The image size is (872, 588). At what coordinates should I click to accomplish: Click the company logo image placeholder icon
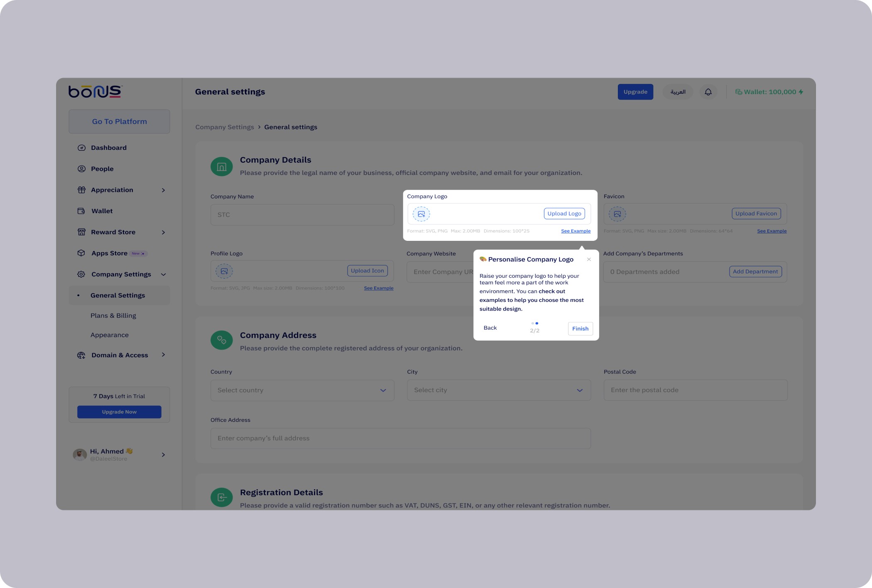coord(421,214)
